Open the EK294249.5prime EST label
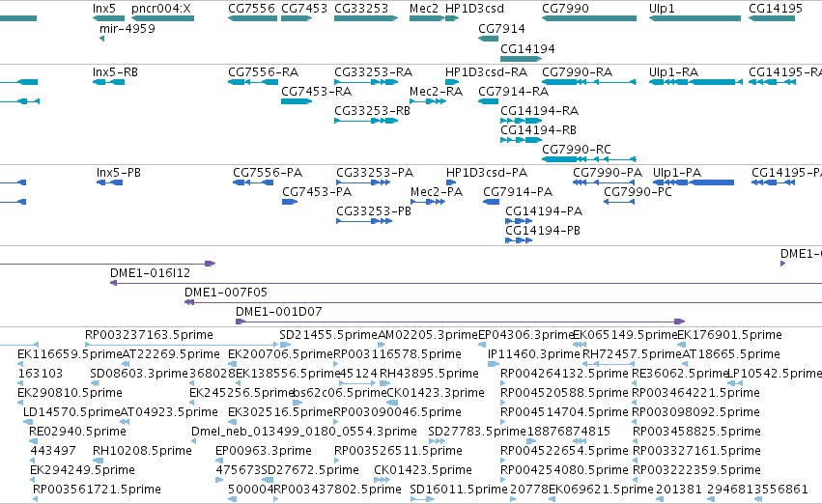Screen dimensions: 822x504 coord(82,470)
